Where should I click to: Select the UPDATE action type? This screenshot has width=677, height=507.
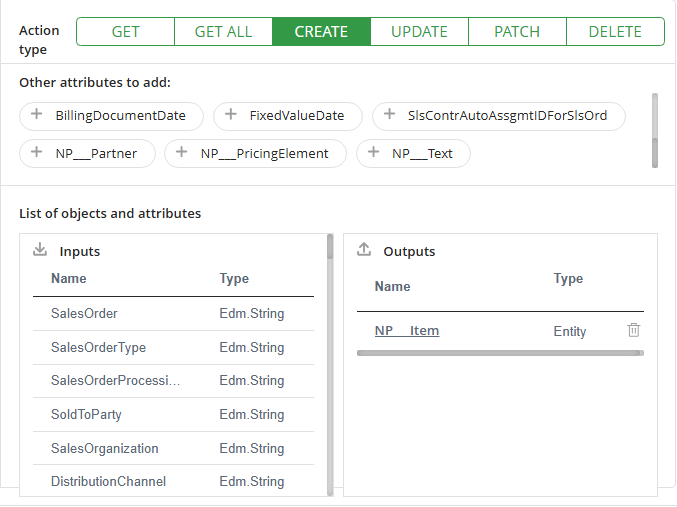pyautogui.click(x=419, y=32)
